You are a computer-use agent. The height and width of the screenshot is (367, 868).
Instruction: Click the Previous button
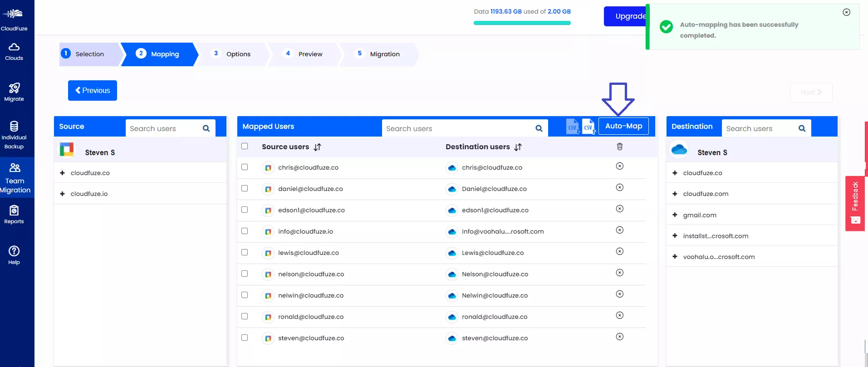click(x=93, y=90)
